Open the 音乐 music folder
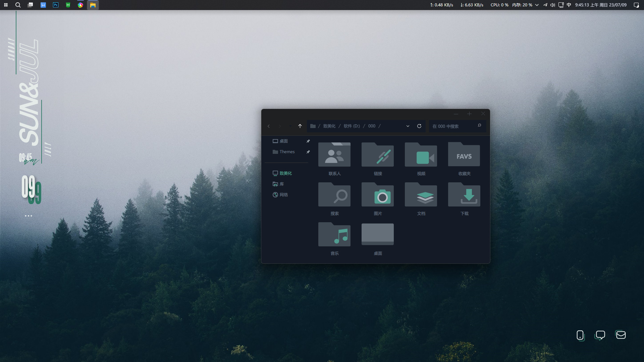The image size is (644, 362). click(x=334, y=235)
